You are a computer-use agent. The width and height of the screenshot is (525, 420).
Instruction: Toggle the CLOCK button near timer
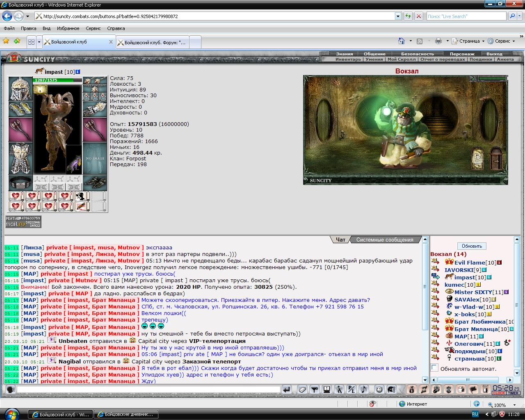pos(499,393)
